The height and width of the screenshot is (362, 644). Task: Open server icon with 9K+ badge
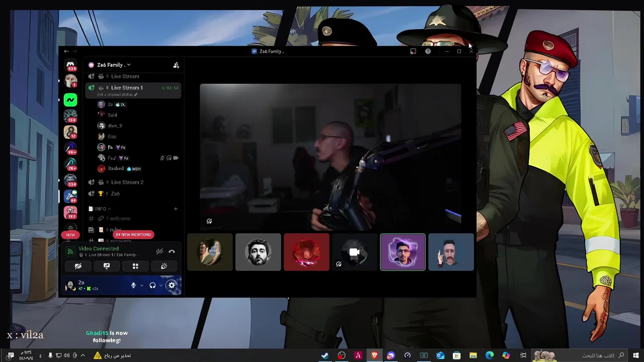pos(70,148)
